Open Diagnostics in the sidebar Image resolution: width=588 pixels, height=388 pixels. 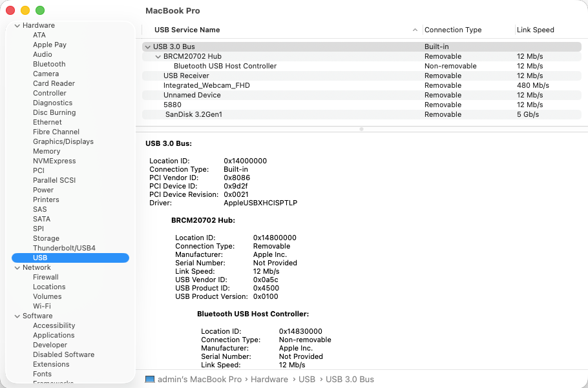52,103
